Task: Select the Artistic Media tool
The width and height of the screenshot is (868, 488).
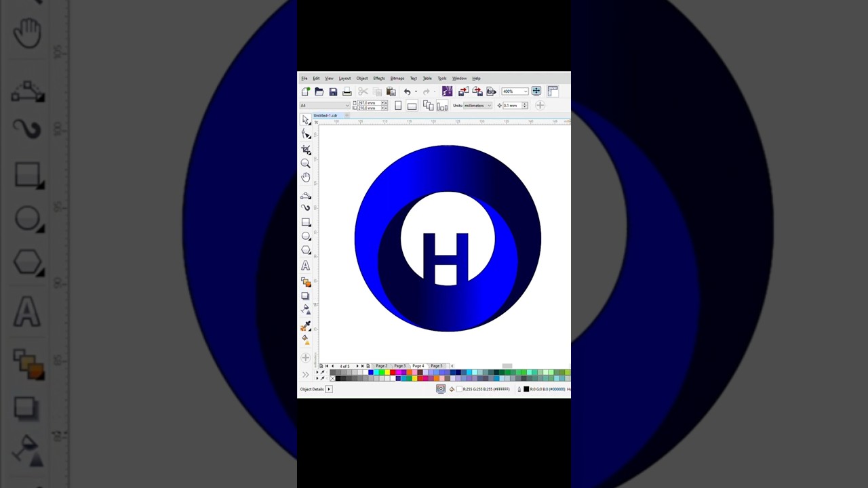Action: (306, 207)
